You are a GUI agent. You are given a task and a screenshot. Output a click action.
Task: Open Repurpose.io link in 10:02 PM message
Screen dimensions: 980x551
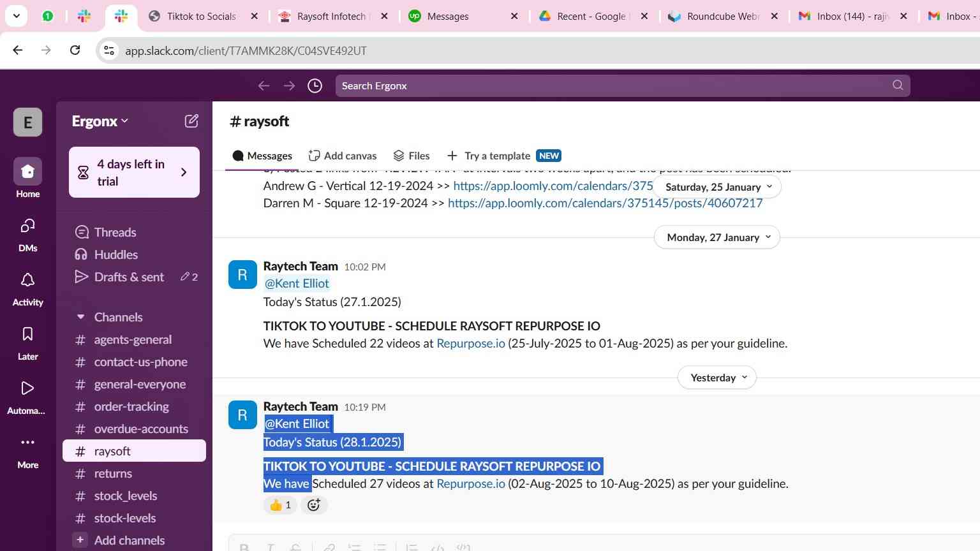point(471,343)
